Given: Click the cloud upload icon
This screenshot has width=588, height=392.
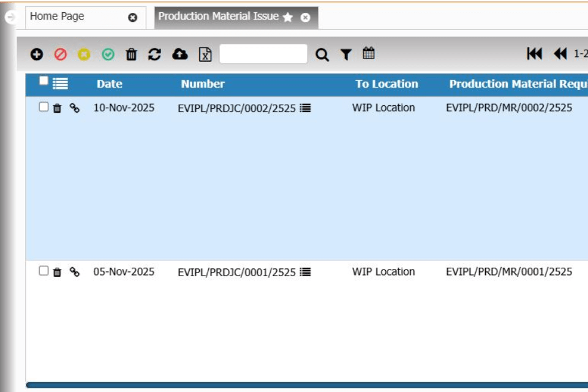Looking at the screenshot, I should 180,55.
